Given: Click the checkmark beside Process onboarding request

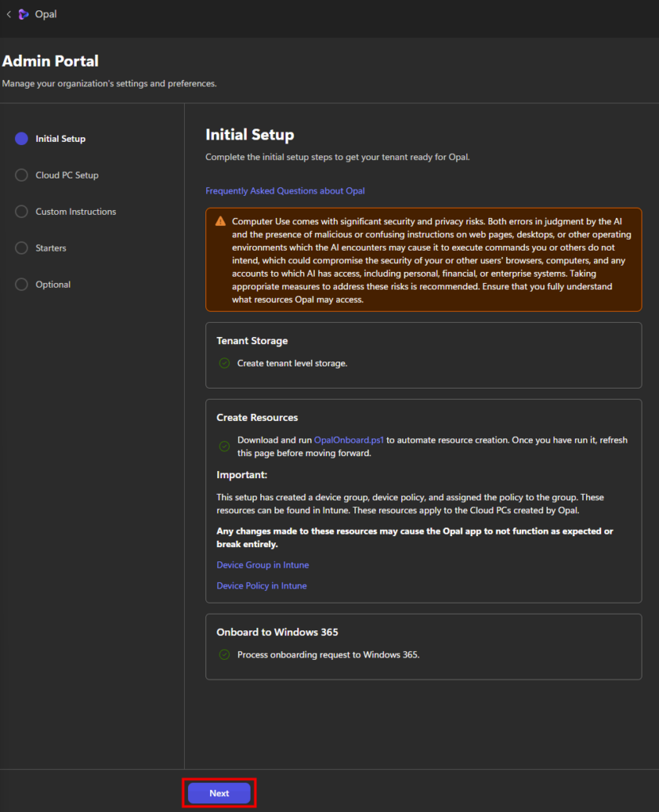Looking at the screenshot, I should click(x=224, y=655).
